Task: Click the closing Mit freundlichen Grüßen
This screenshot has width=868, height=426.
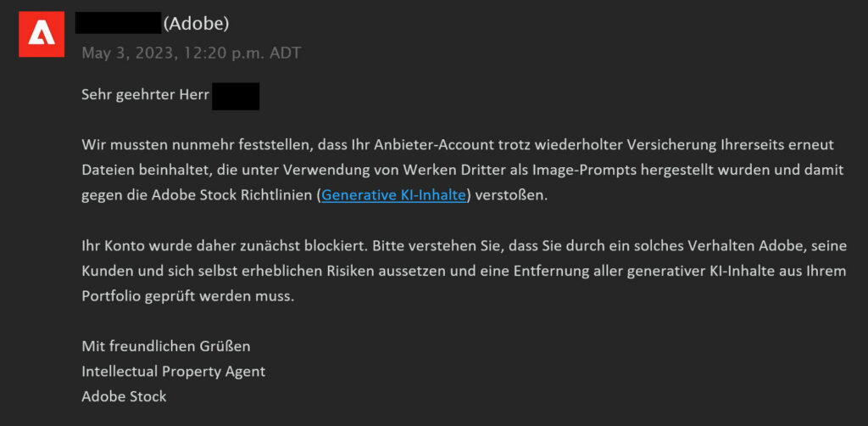Action: click(x=166, y=347)
